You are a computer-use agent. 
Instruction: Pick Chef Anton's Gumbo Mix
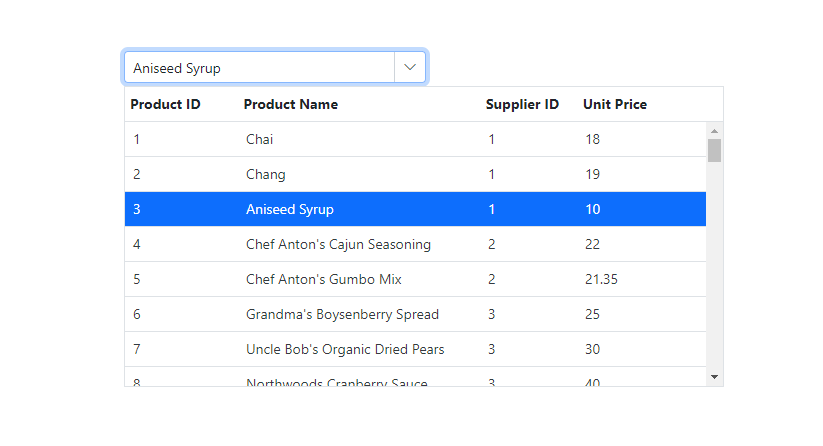tap(324, 279)
